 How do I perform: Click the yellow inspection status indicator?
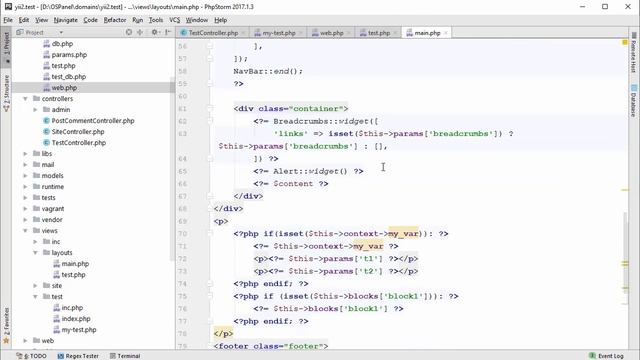coord(624,42)
